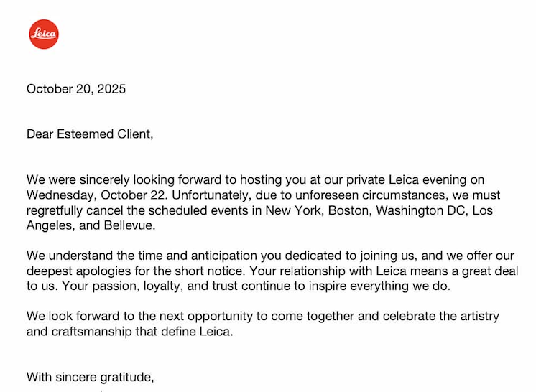Click the red Leica logo
This screenshot has width=536, height=392.
[43, 34]
